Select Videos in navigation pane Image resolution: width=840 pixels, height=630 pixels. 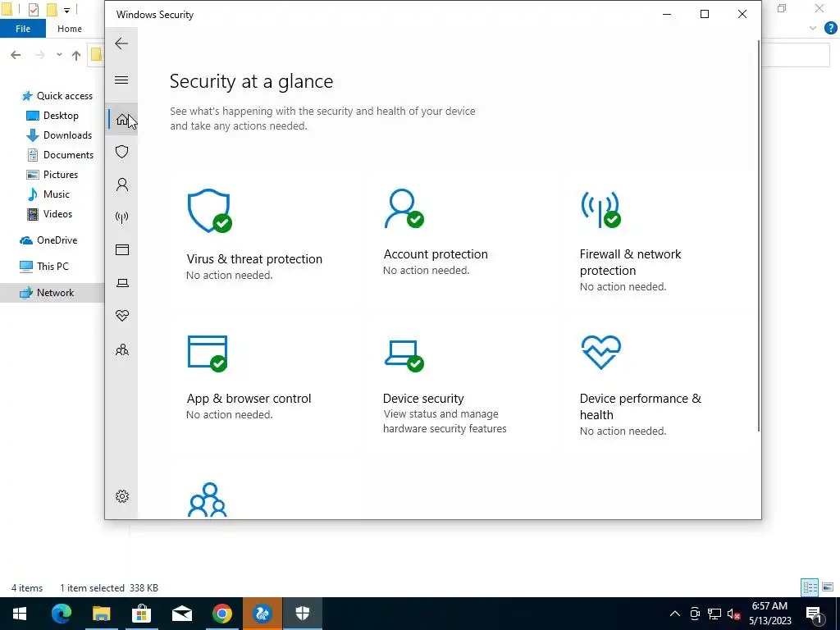click(x=49, y=214)
